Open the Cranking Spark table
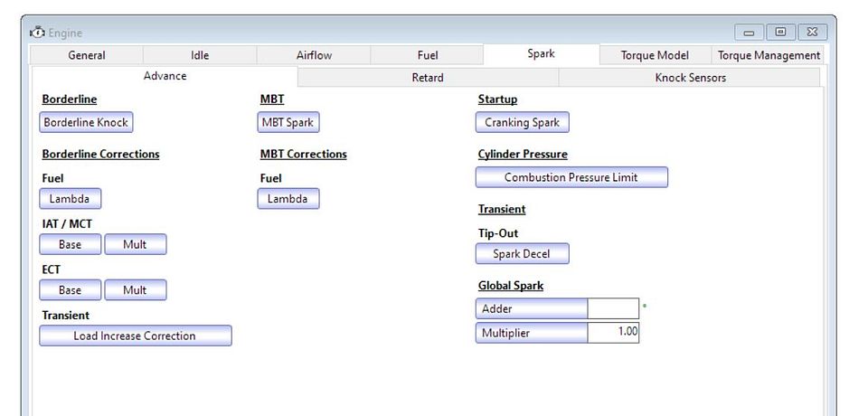Screen dimensions: 868x416 click(522, 122)
